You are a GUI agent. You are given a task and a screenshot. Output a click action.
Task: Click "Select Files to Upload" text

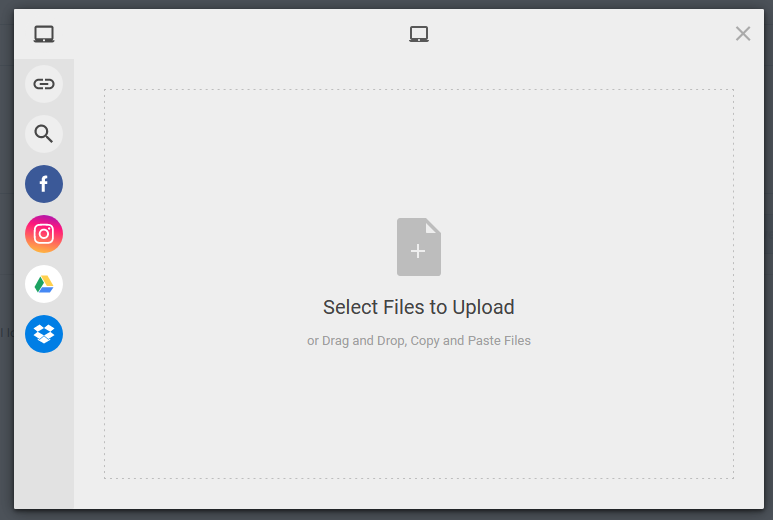coord(419,307)
